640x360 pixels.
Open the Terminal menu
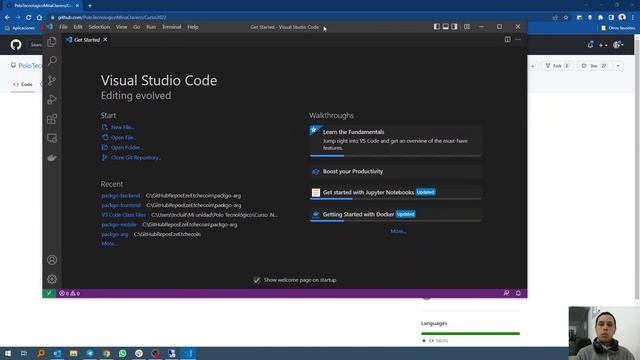pyautogui.click(x=171, y=27)
